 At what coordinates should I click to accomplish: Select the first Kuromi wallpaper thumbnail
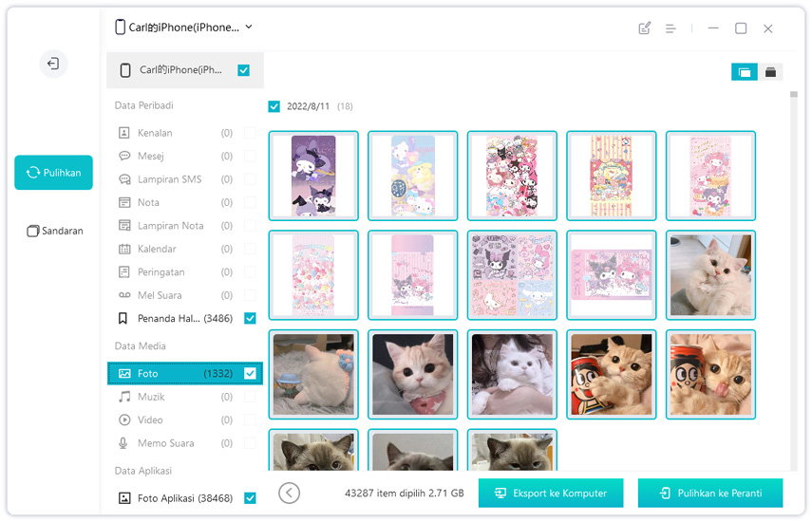(313, 177)
